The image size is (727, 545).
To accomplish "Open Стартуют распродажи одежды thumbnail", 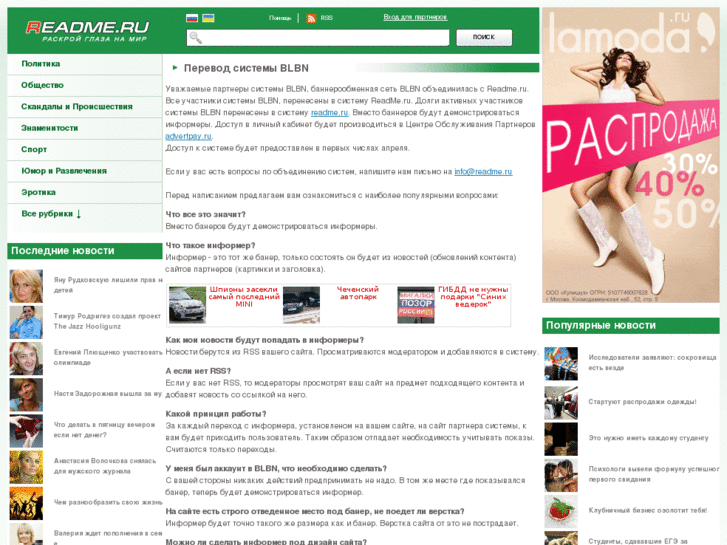I will [561, 403].
